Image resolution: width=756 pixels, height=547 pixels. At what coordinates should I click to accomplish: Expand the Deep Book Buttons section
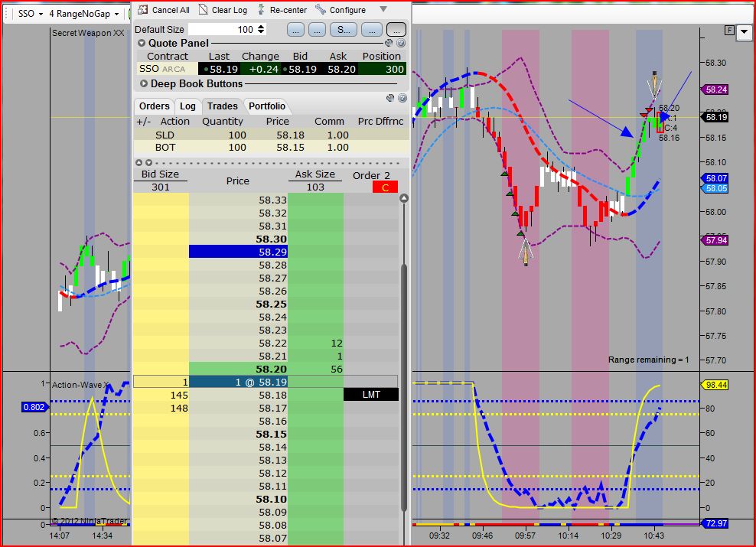(144, 83)
